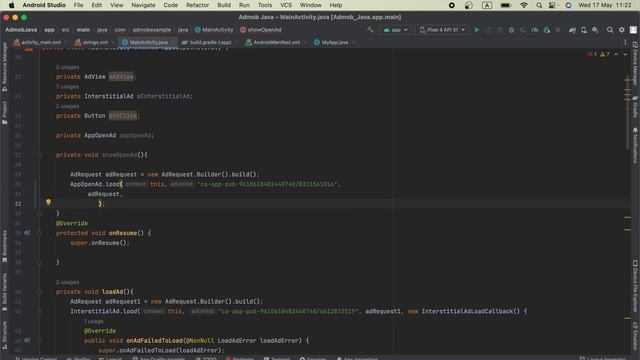Click AdmobJava breadcrumb in navigation bar
The height and width of the screenshot is (360, 640).
(21, 30)
